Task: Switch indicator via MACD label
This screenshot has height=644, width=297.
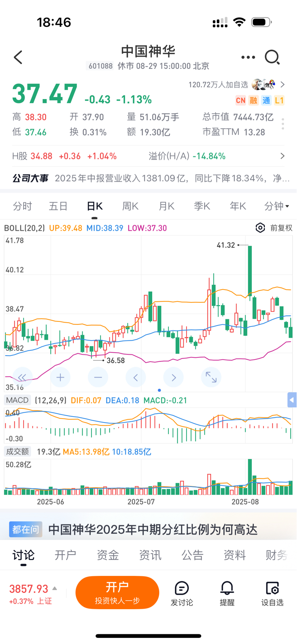Action: click(17, 400)
